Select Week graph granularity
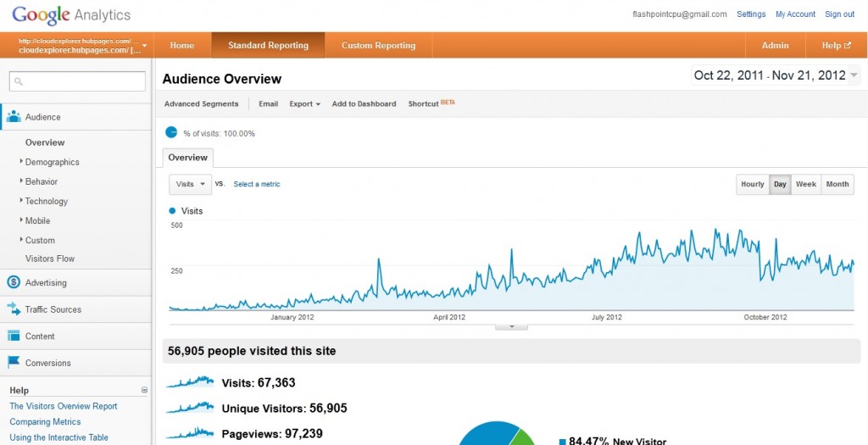Image resolution: width=868 pixels, height=445 pixels. [x=806, y=184]
